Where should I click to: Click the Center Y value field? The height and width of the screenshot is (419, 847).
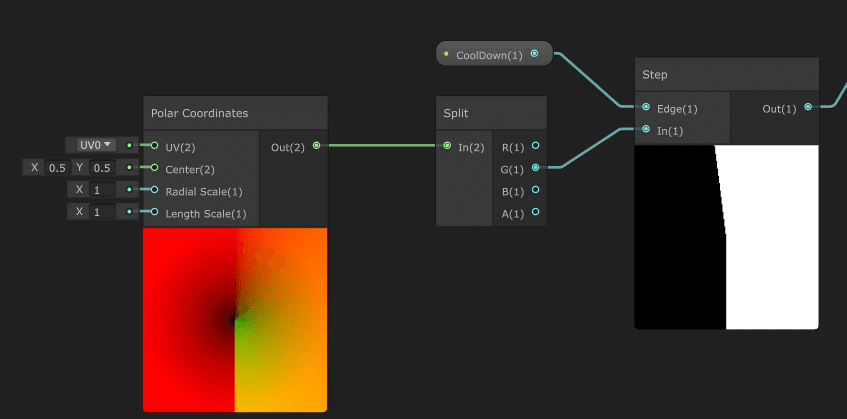[102, 168]
